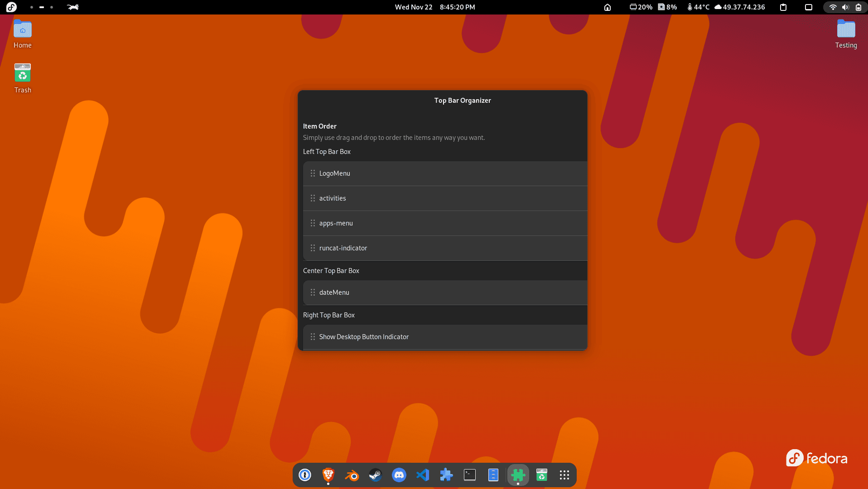Launch Blender from the dock
This screenshot has height=489, width=868.
(x=352, y=475)
